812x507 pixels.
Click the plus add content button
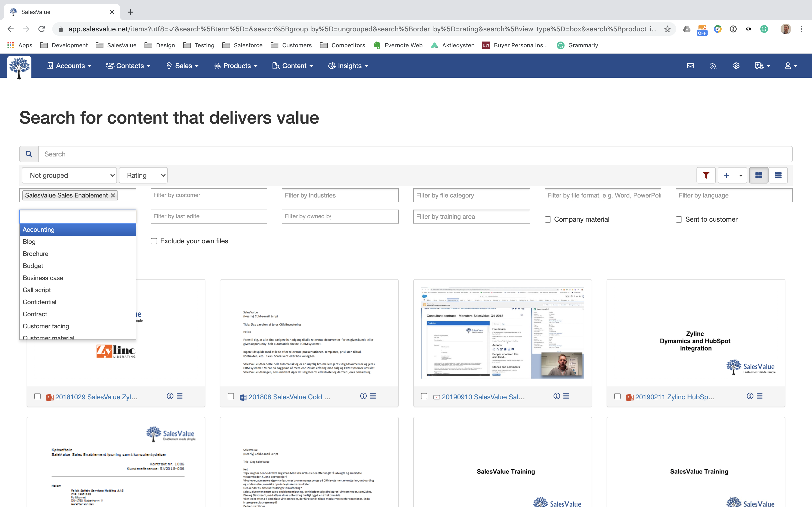coord(726,175)
